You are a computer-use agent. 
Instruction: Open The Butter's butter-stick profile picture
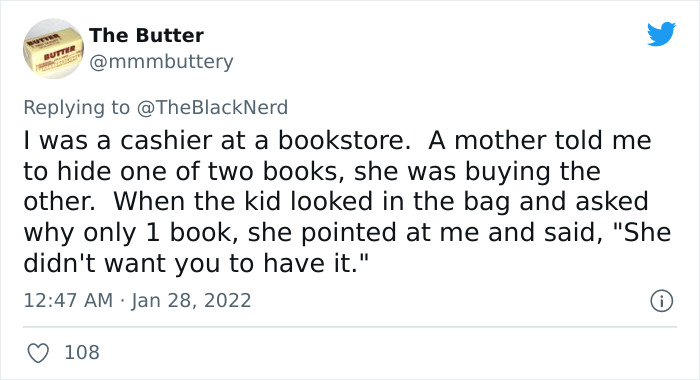click(x=53, y=48)
